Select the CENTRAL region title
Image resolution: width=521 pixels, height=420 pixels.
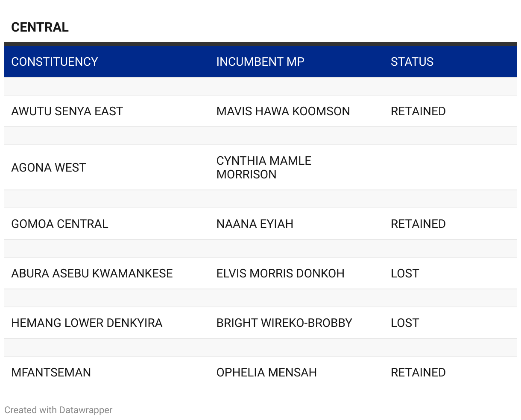pyautogui.click(x=40, y=27)
